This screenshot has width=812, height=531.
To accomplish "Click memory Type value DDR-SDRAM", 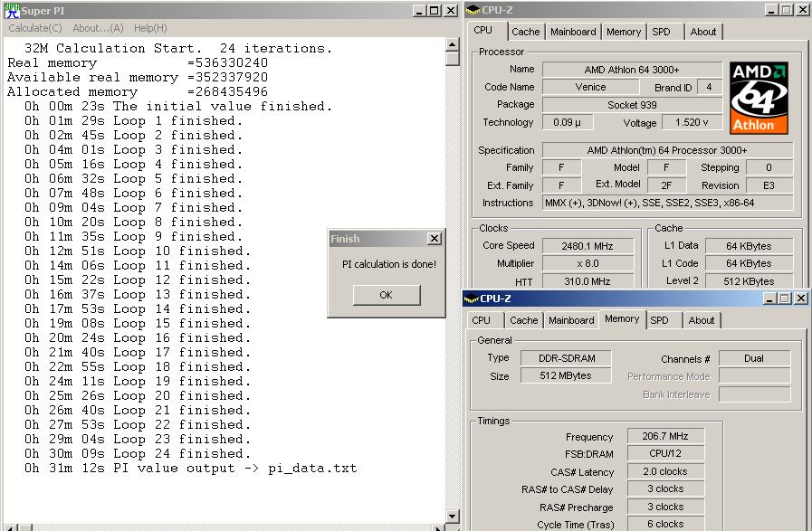I will 566,358.
